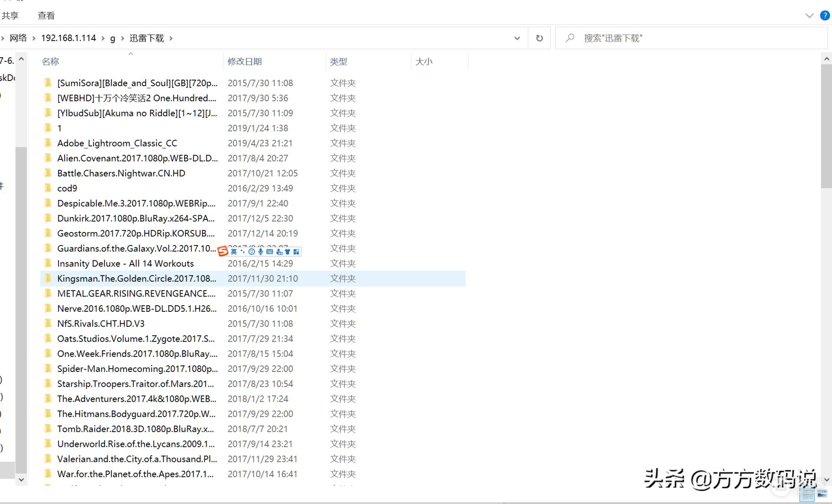Click the file list scrollbar down arrow
This screenshot has height=504, width=832.
coord(826,480)
